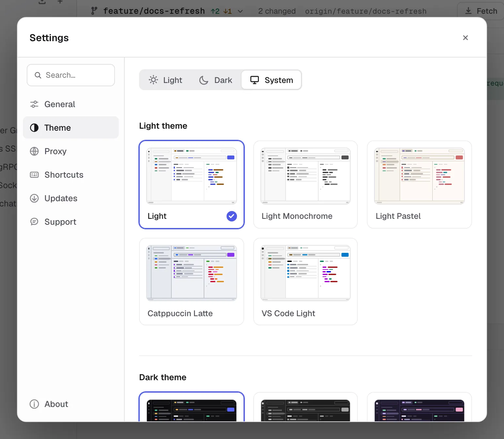Image resolution: width=504 pixels, height=439 pixels.
Task: Select the Light theme card
Action: coord(192,185)
